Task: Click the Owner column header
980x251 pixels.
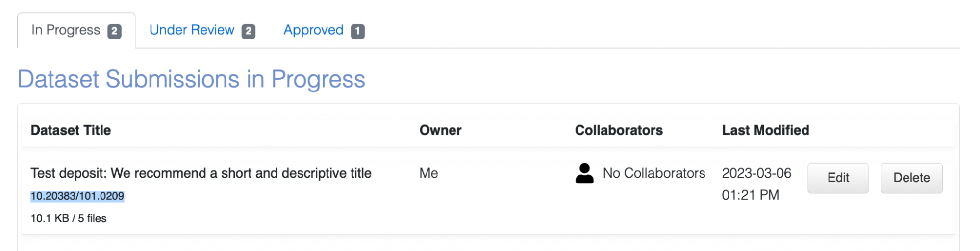Action: click(x=440, y=130)
